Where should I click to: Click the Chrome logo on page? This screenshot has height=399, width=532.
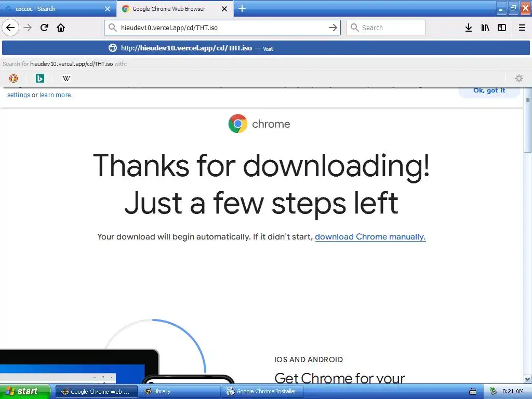click(x=238, y=124)
